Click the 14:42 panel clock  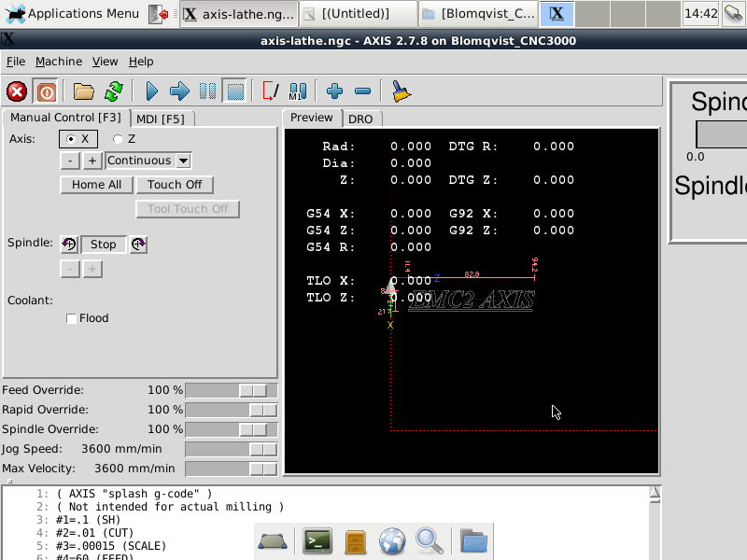700,14
